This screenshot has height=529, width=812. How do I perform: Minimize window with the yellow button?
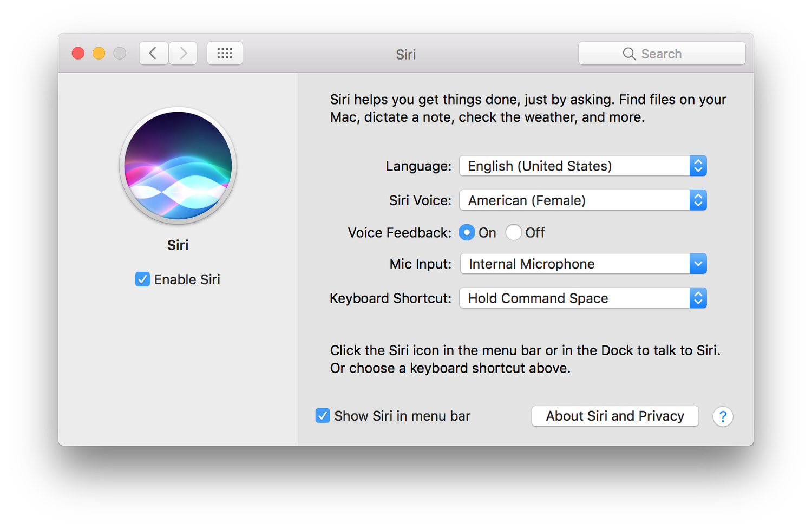[x=99, y=53]
